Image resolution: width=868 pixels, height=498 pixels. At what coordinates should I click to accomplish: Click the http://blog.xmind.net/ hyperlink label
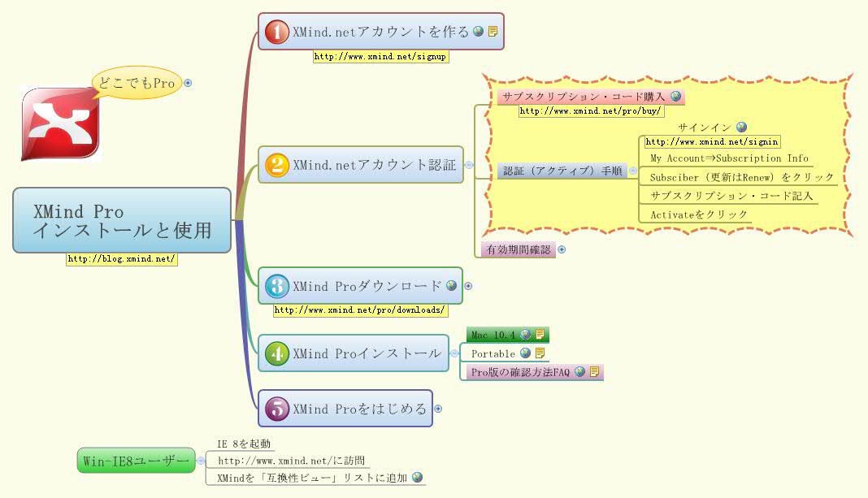122,260
